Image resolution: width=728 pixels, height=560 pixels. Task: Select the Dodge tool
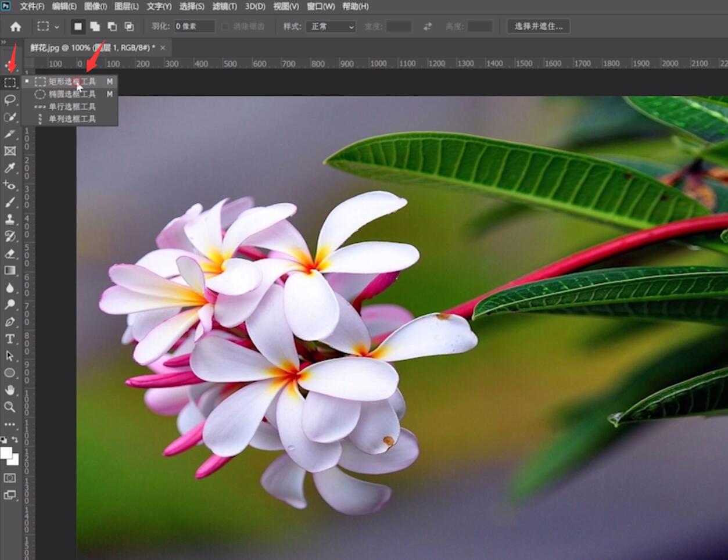[x=10, y=304]
